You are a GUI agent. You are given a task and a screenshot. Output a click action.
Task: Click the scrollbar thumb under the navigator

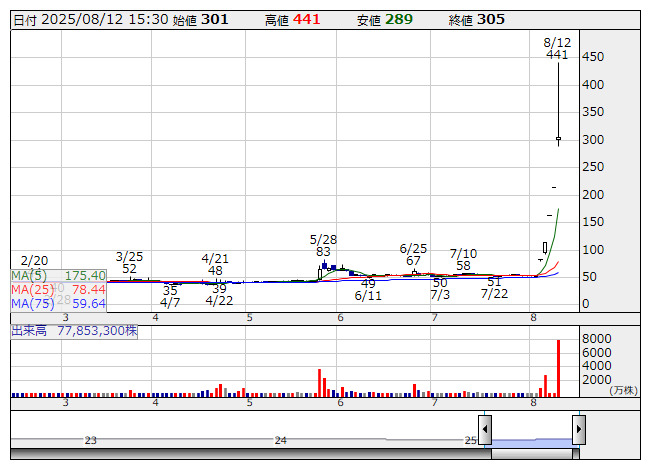coord(531,455)
